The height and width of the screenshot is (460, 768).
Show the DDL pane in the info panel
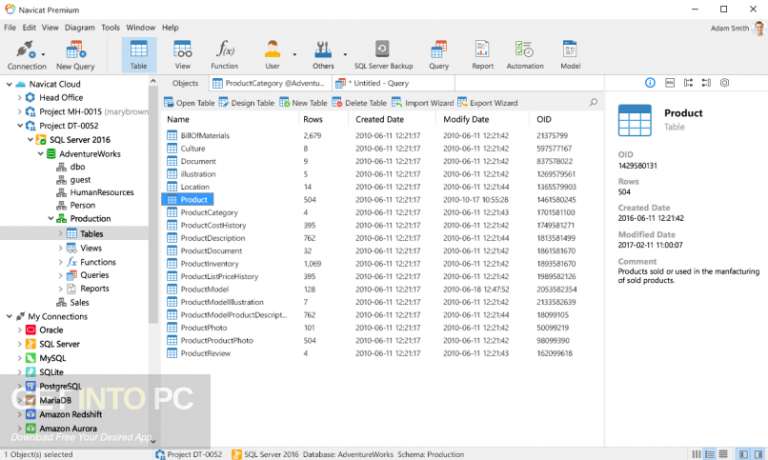click(x=670, y=83)
